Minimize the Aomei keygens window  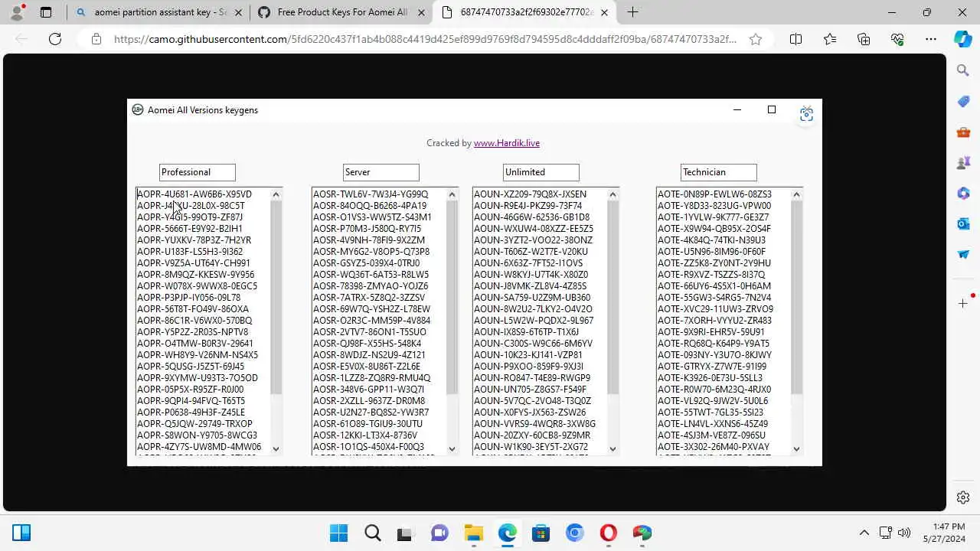tap(737, 110)
